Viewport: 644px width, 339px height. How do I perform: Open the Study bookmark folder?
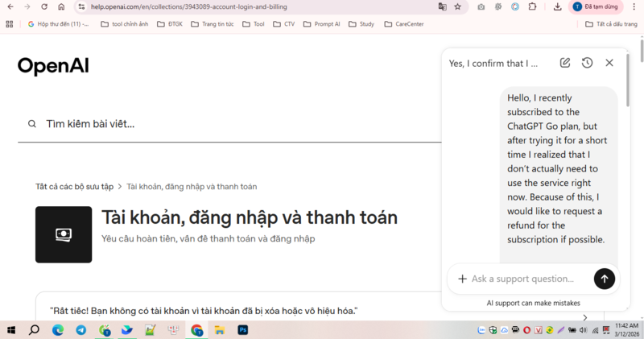(361, 24)
